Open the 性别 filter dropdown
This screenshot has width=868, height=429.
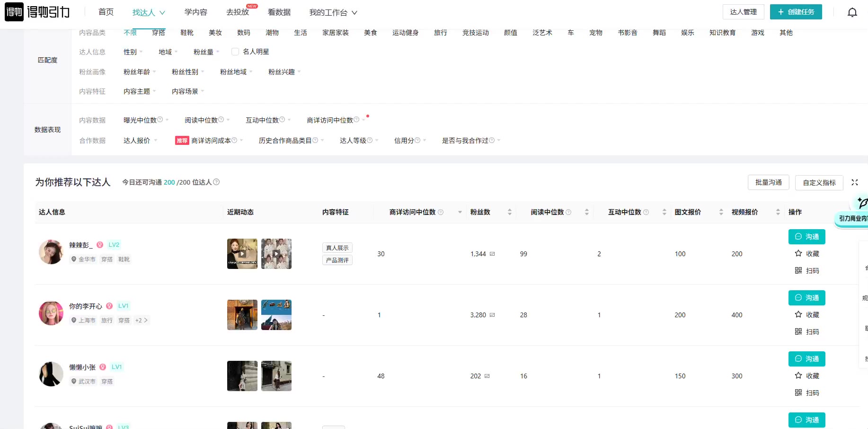point(133,52)
